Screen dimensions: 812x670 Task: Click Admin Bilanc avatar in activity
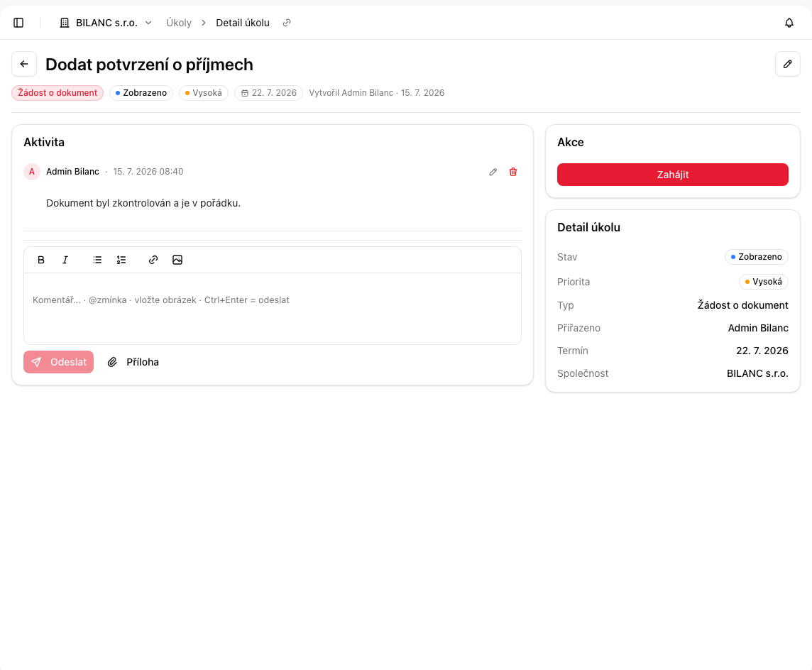(x=32, y=172)
